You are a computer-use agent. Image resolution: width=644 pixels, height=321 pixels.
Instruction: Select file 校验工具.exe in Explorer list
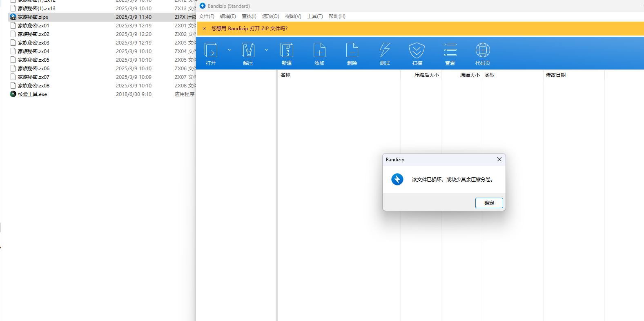pos(32,94)
